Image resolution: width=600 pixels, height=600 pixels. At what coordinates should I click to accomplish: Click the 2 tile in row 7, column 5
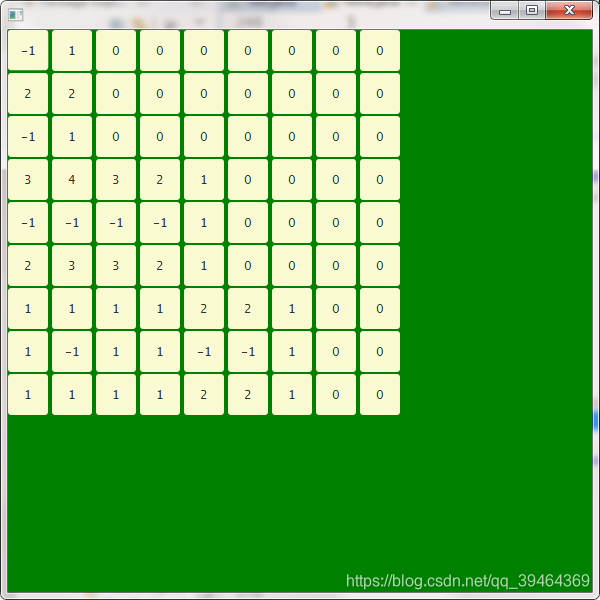coord(204,309)
